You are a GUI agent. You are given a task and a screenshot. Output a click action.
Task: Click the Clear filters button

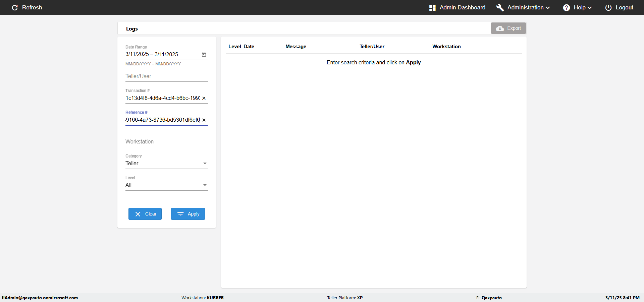[145, 214]
